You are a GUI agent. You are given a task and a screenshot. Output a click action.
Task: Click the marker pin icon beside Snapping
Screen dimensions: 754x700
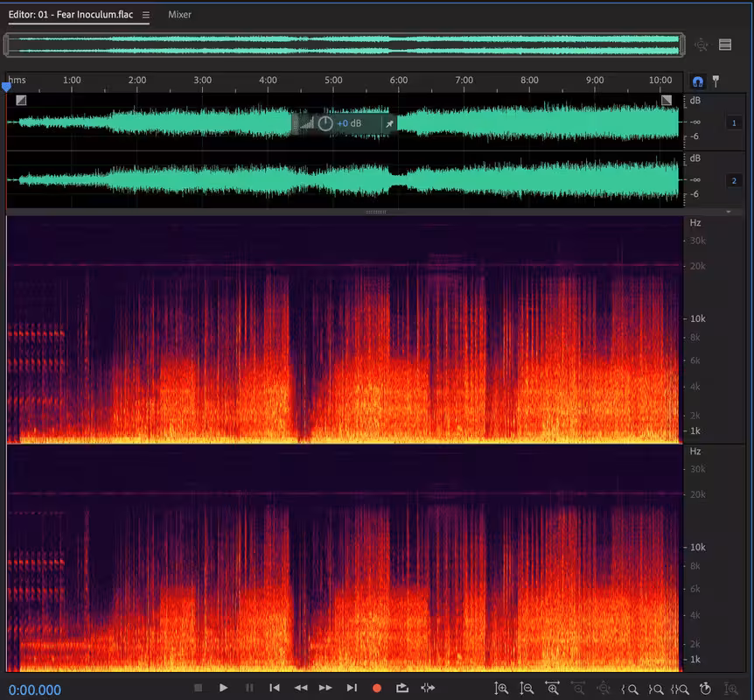(716, 81)
